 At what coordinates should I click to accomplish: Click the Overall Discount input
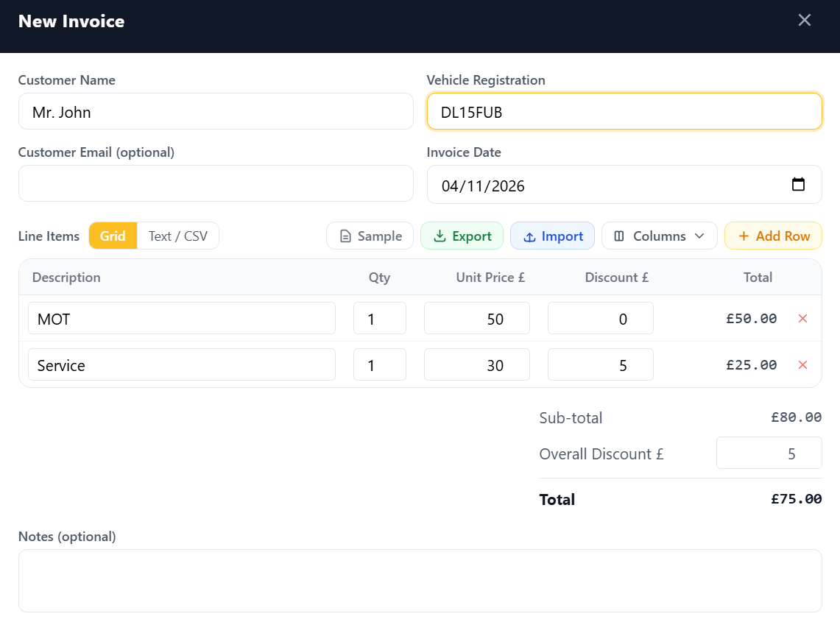point(769,453)
